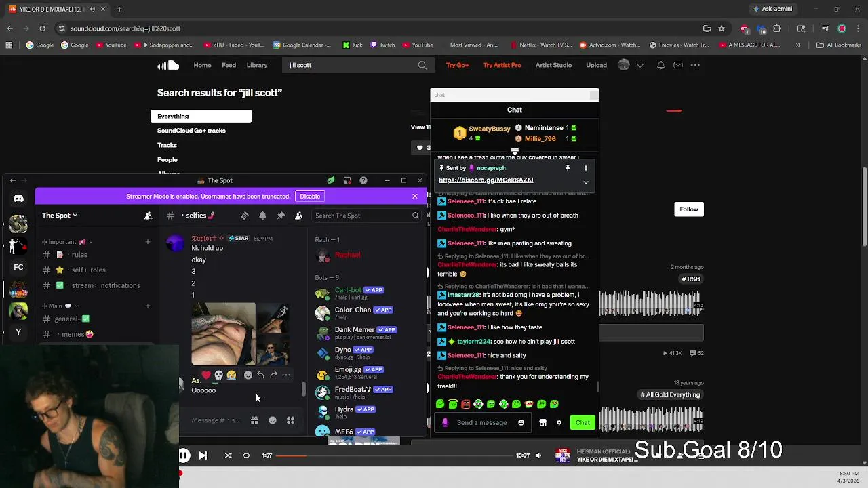Toggle the Discord members list icon
This screenshot has width=868, height=488.
[x=298, y=216]
